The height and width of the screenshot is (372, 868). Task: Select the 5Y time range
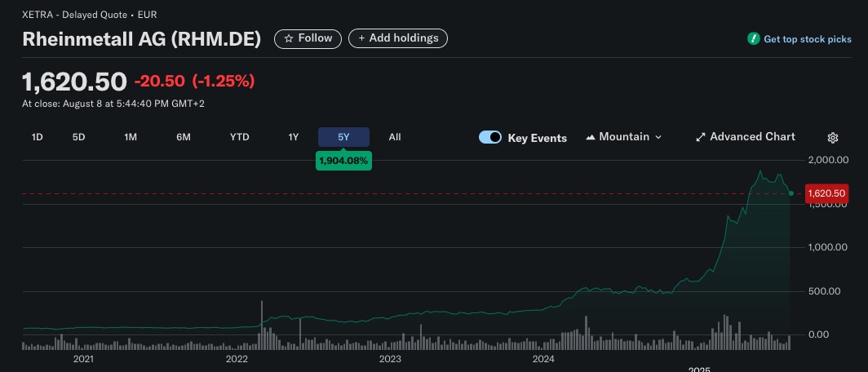click(343, 137)
